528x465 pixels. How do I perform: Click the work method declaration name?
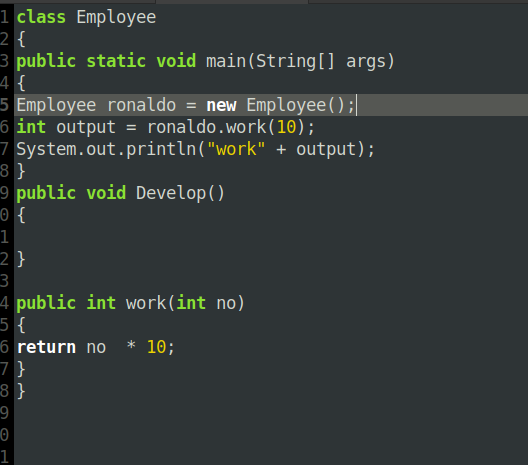[146, 303]
